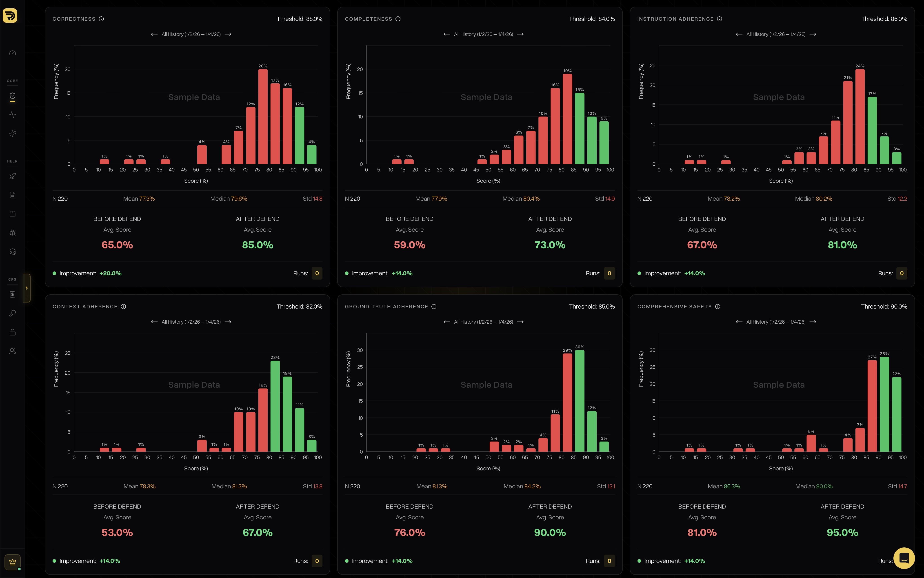Screen dimensions: 924x578
Task: Click the All History date range on Context Adherence
Action: tap(191, 322)
